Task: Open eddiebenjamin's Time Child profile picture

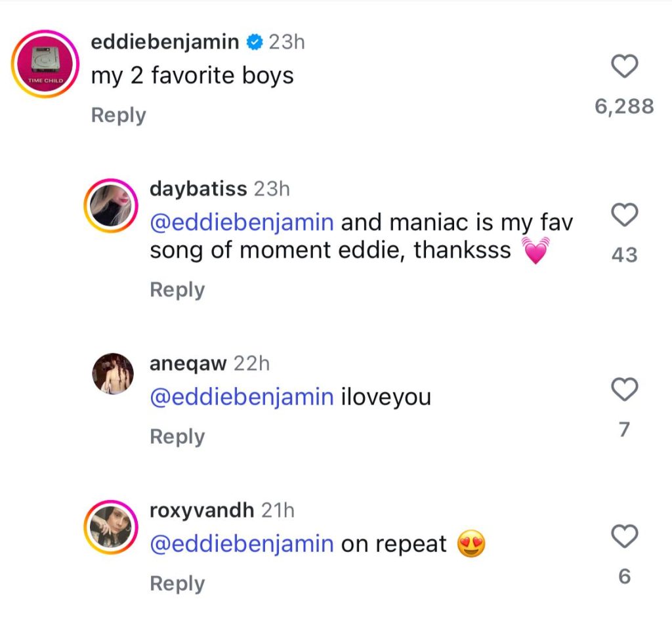Action: coord(45,64)
